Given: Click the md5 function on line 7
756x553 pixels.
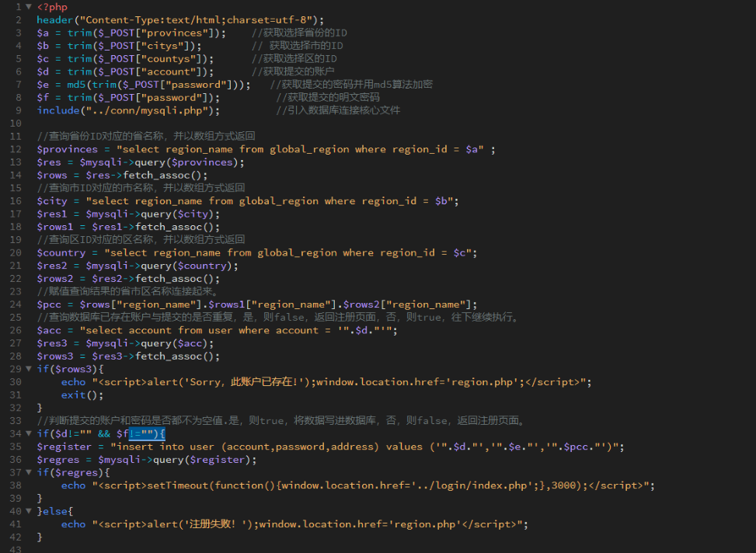Looking at the screenshot, I should point(76,85).
